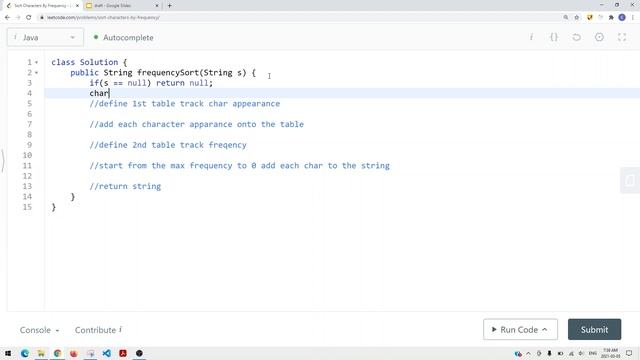The image size is (640, 360).
Task: Open the taskbar clock and date
Action: (x=611, y=353)
